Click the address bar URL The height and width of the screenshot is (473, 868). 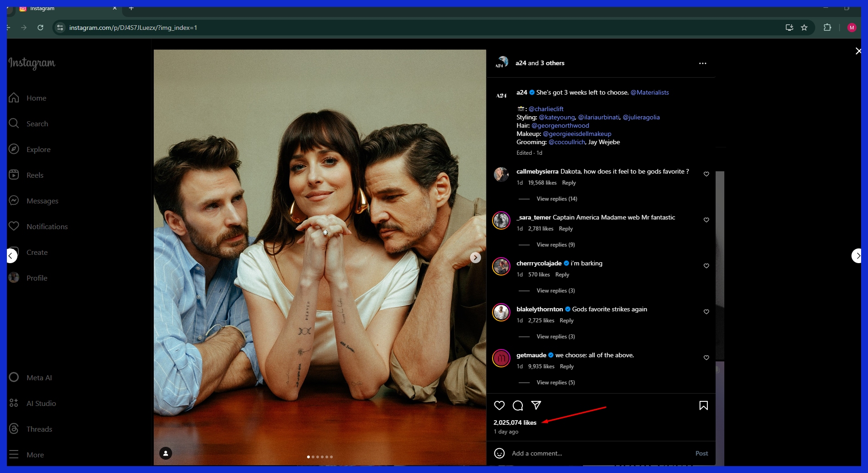click(133, 28)
